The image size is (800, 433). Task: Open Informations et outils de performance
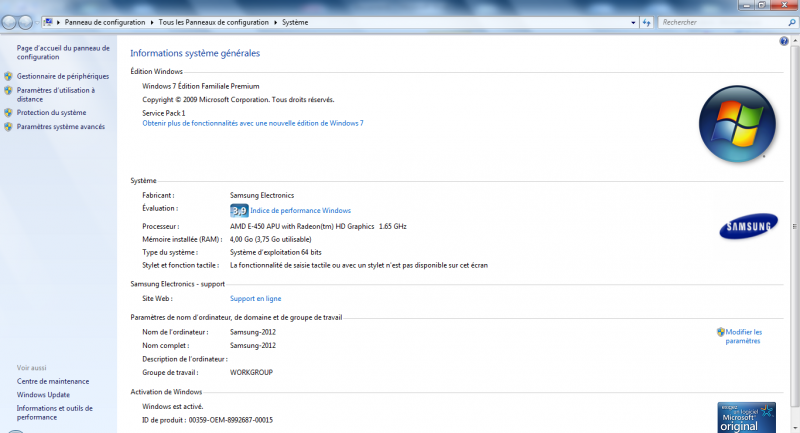click(55, 413)
